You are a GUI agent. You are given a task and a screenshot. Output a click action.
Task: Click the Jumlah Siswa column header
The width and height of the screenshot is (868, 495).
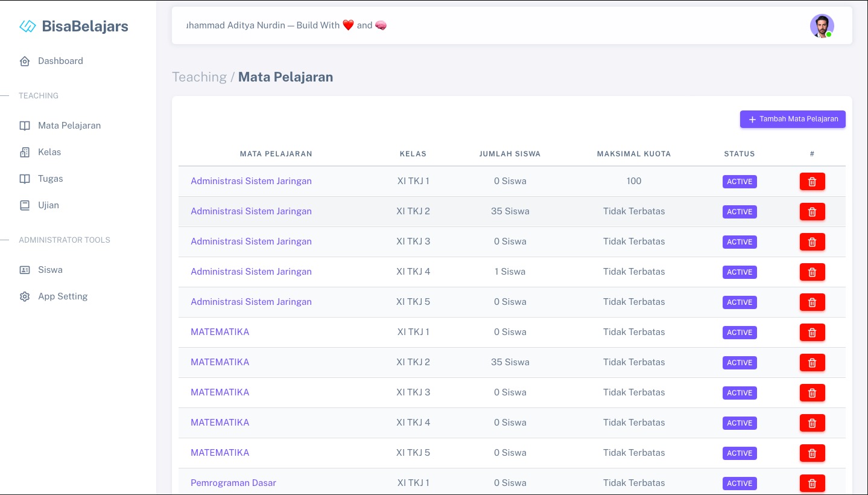tap(510, 154)
